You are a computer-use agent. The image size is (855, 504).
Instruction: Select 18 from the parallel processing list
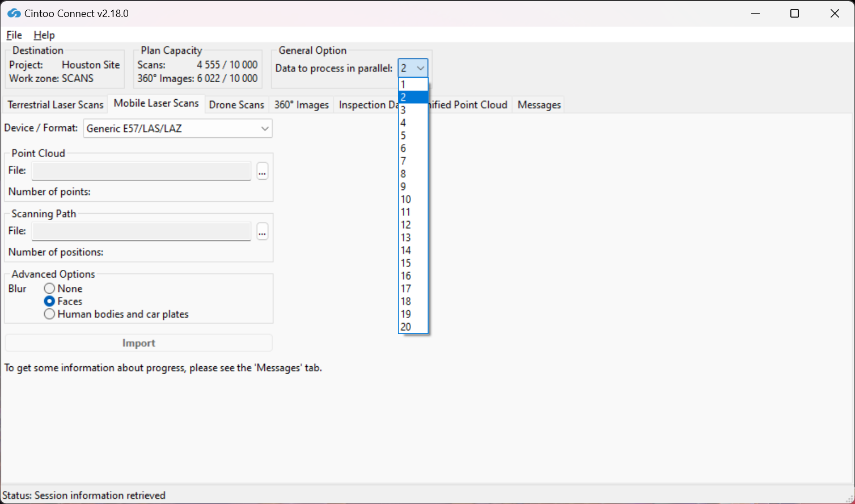[x=413, y=302]
